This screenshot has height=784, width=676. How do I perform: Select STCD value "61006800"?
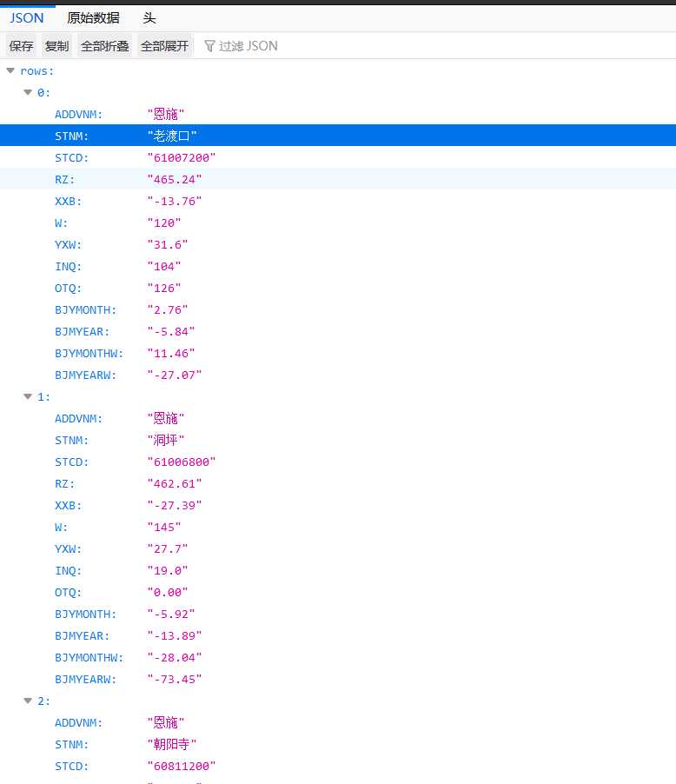coord(181,462)
